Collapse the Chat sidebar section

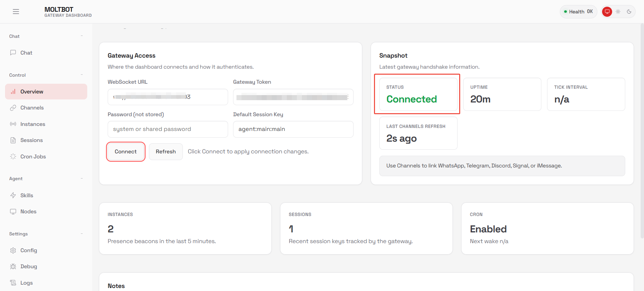coord(82,36)
